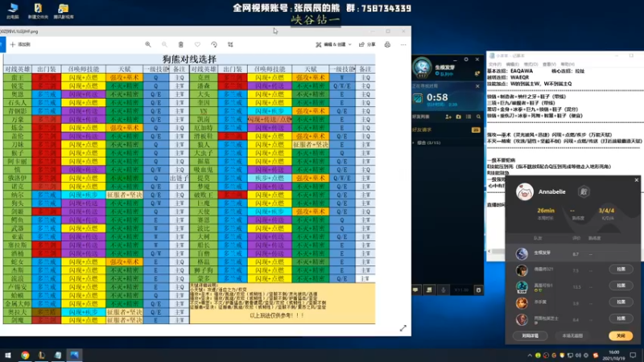Blacklist the player rated 13.5
This screenshot has width=644, height=362.
tap(621, 286)
